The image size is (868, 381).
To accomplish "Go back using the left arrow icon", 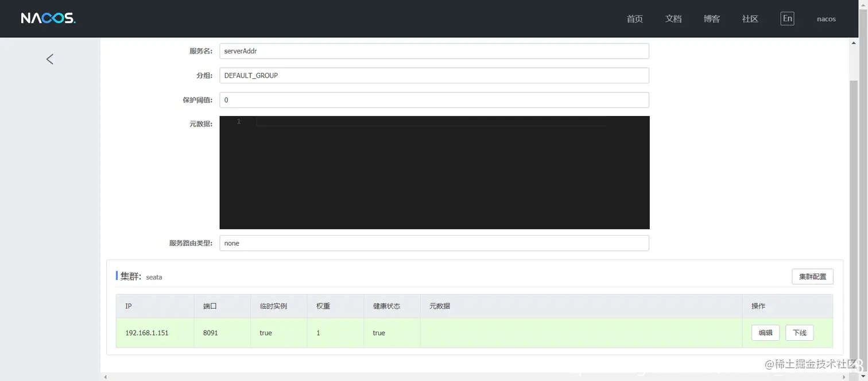I will tap(50, 59).
